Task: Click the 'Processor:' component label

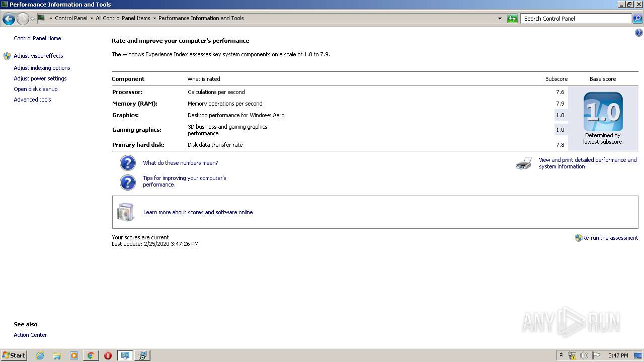Action: pos(127,92)
